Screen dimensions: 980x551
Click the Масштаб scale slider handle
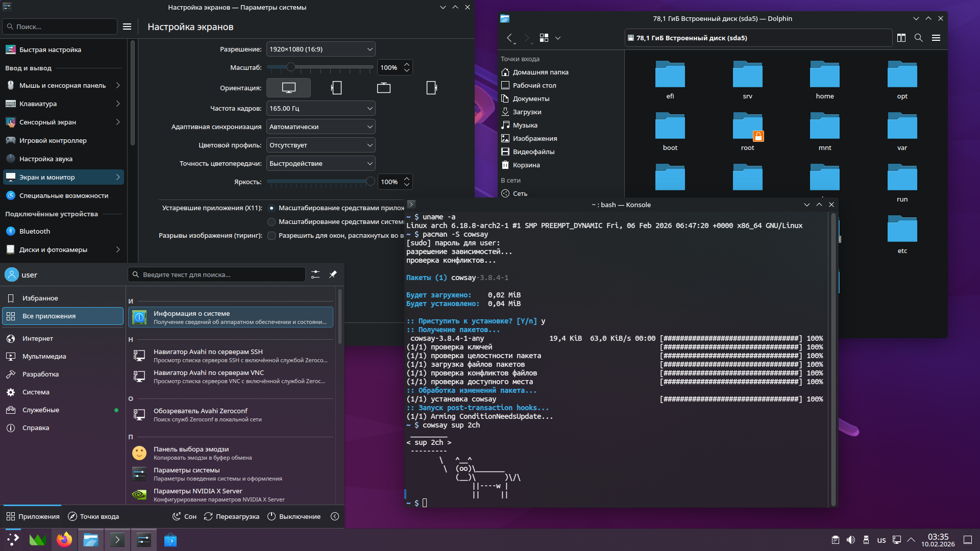coord(290,67)
